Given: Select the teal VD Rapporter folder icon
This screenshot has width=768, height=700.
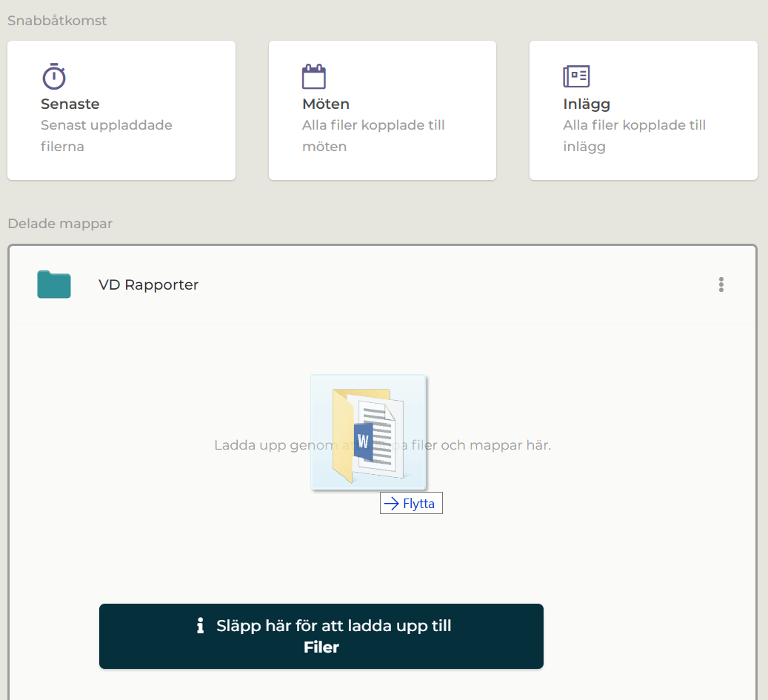Looking at the screenshot, I should click(54, 284).
